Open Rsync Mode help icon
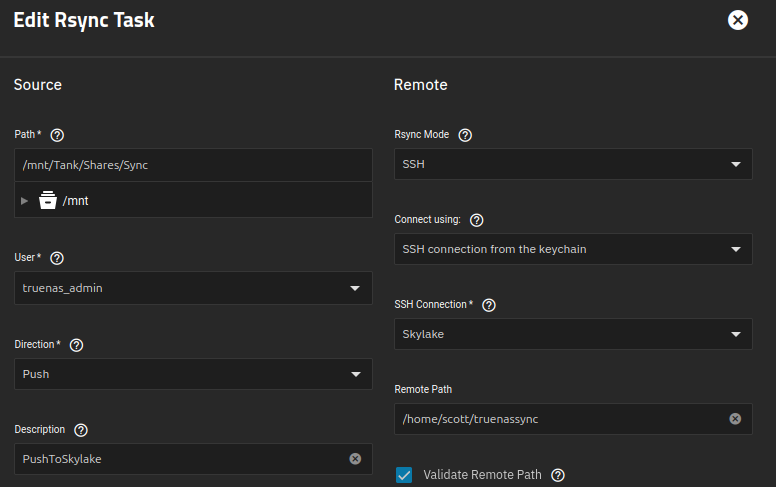 465,135
